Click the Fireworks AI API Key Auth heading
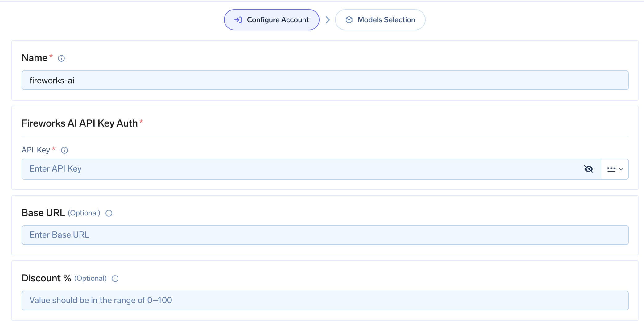 click(80, 123)
